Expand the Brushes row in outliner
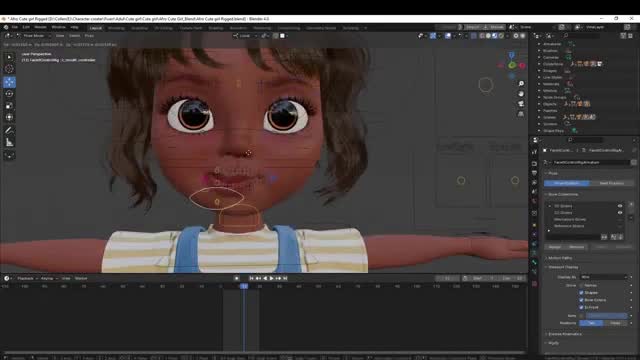The image size is (640, 360). [539, 51]
